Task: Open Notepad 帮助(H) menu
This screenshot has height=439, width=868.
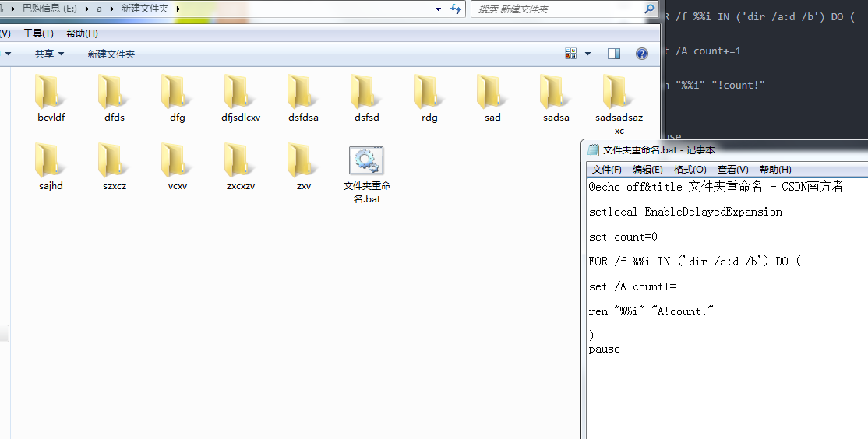Action: pos(775,170)
